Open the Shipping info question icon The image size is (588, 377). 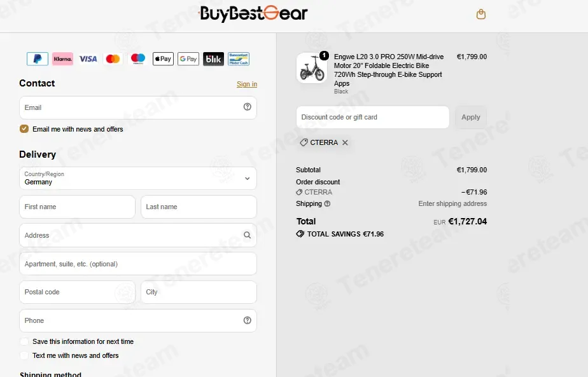tap(327, 204)
